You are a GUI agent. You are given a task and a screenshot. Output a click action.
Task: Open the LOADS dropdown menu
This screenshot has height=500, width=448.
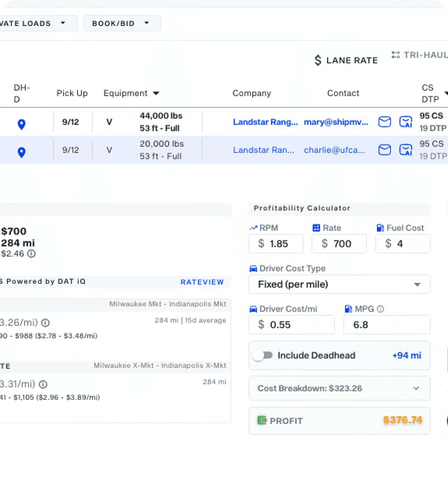(x=63, y=23)
